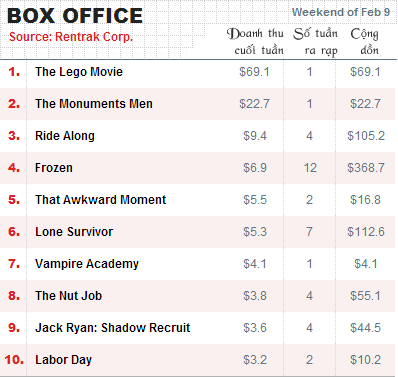Image resolution: width=398 pixels, height=377 pixels.
Task: Open the Ride Along entry
Action: point(65,136)
